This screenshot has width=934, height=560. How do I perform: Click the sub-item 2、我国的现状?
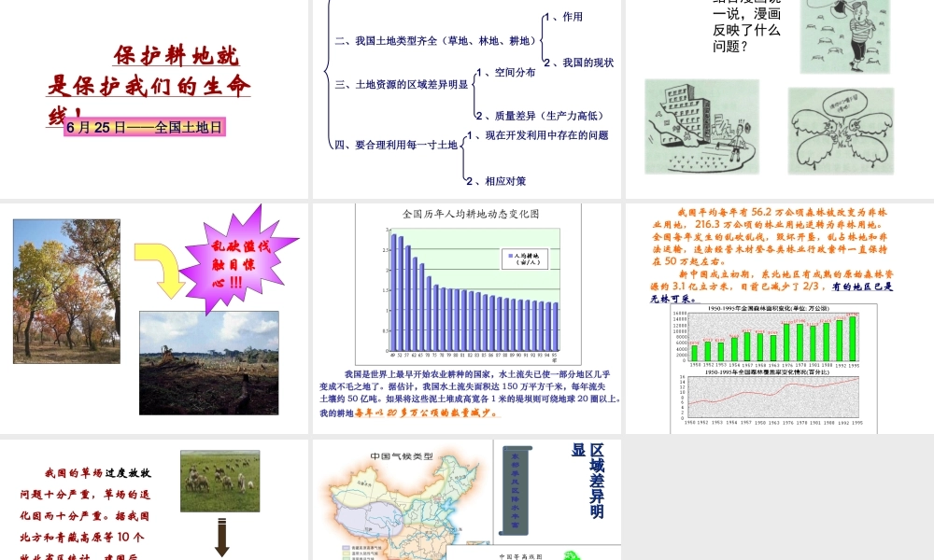578,63
